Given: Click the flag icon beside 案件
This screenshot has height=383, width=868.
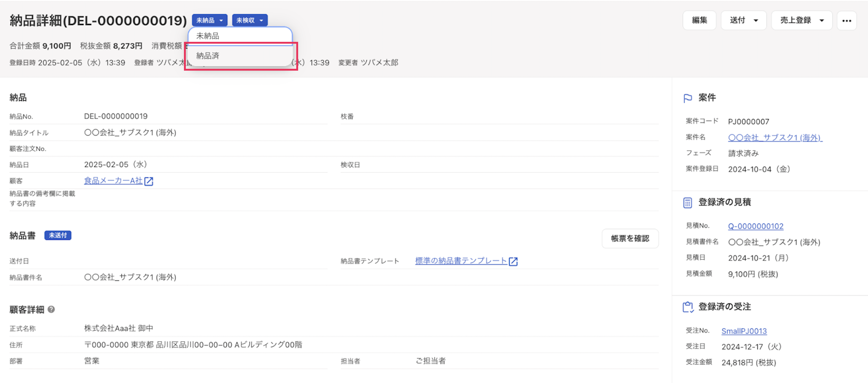Looking at the screenshot, I should click(688, 98).
